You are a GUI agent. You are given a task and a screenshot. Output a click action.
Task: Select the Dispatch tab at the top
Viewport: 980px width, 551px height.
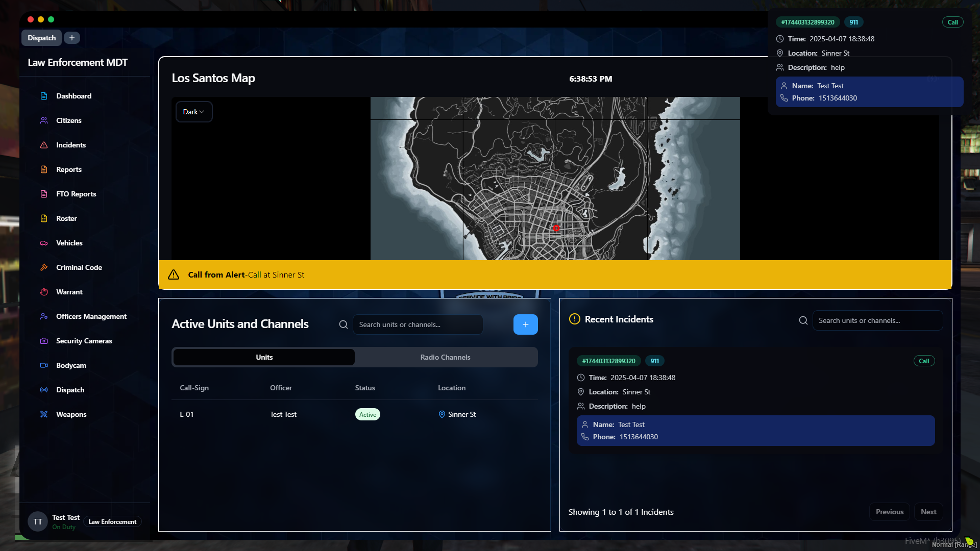(41, 38)
